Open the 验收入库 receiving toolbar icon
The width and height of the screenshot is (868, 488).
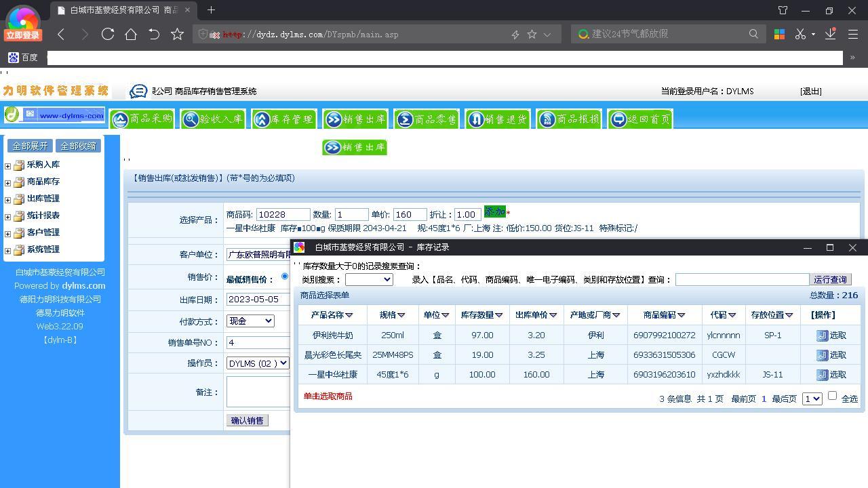point(212,119)
